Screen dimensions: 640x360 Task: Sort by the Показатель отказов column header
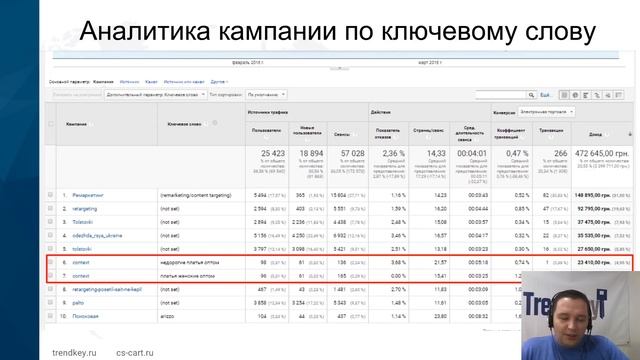pyautogui.click(x=387, y=133)
